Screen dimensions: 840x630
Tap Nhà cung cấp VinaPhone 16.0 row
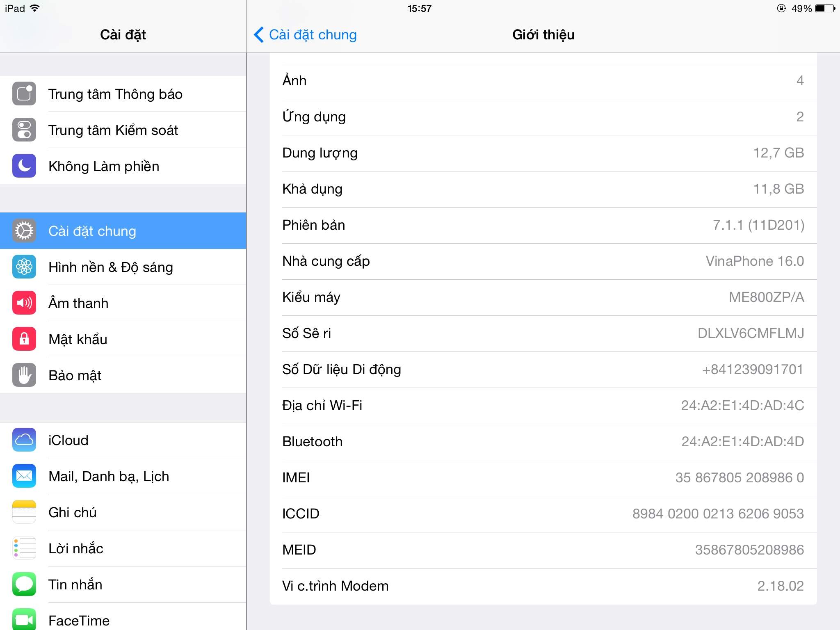tap(543, 261)
